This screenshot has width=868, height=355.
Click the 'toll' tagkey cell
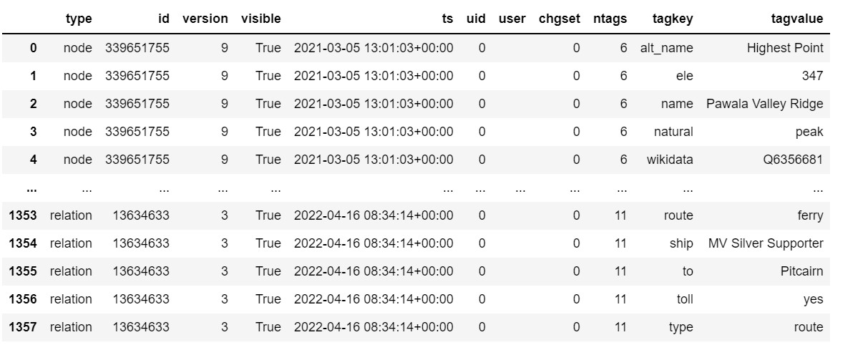click(x=684, y=299)
